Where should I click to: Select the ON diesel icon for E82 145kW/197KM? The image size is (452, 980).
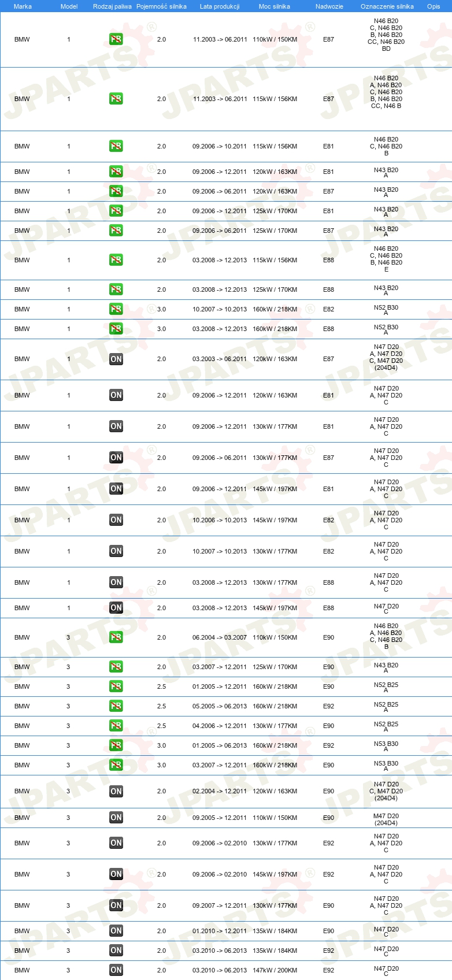[116, 520]
